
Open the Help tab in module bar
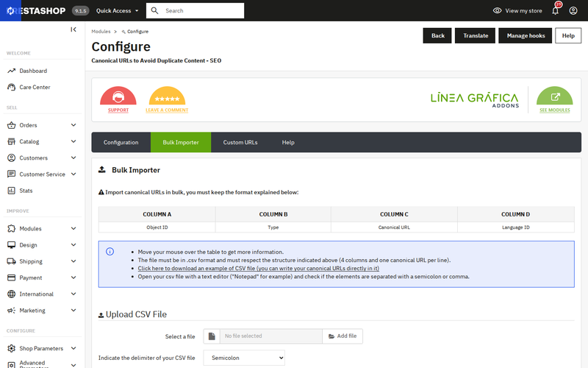click(288, 142)
